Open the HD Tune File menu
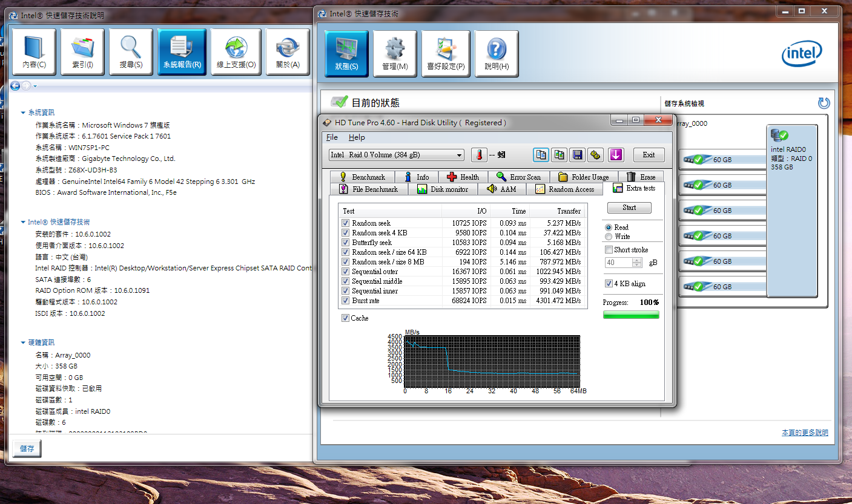The width and height of the screenshot is (852, 504). pyautogui.click(x=332, y=137)
